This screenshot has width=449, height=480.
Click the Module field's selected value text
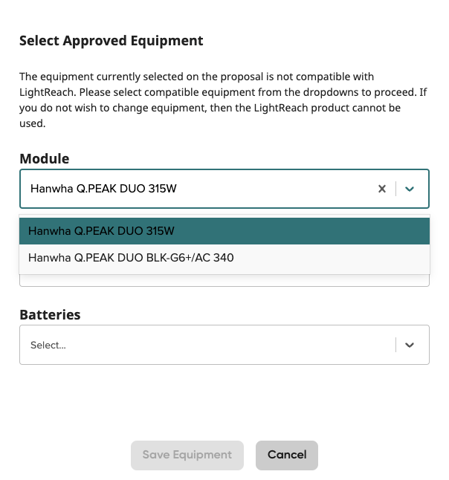pos(103,189)
